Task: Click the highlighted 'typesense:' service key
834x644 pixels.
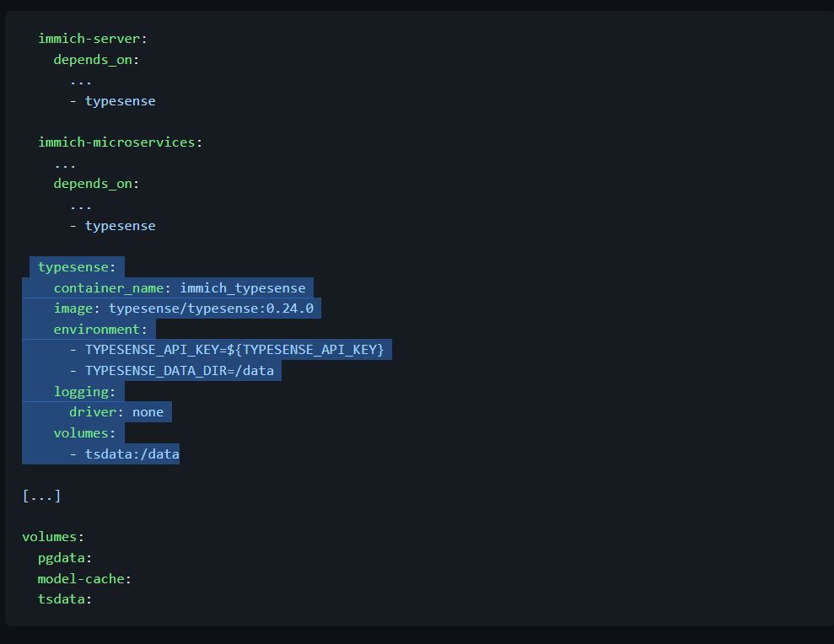Action: pos(77,267)
